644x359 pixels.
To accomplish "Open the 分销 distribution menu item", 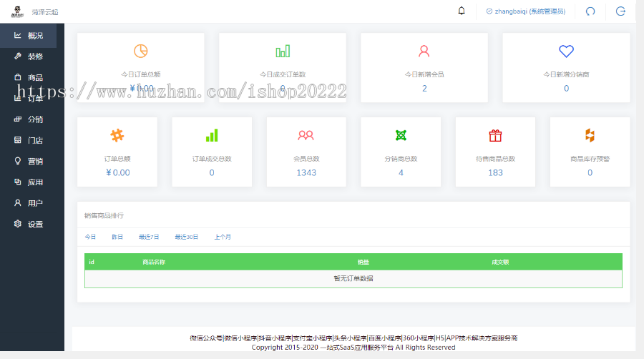I will pyautogui.click(x=29, y=119).
